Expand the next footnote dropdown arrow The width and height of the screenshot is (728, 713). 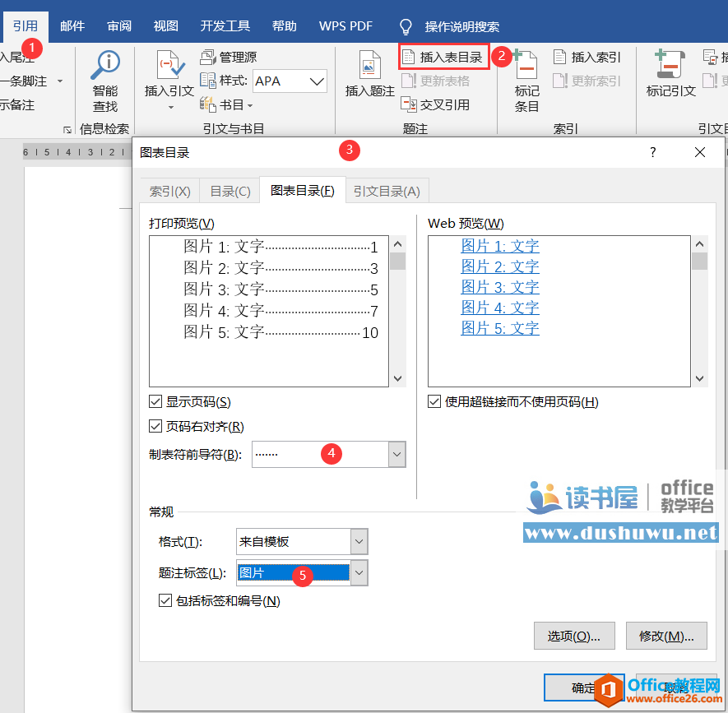[x=60, y=81]
